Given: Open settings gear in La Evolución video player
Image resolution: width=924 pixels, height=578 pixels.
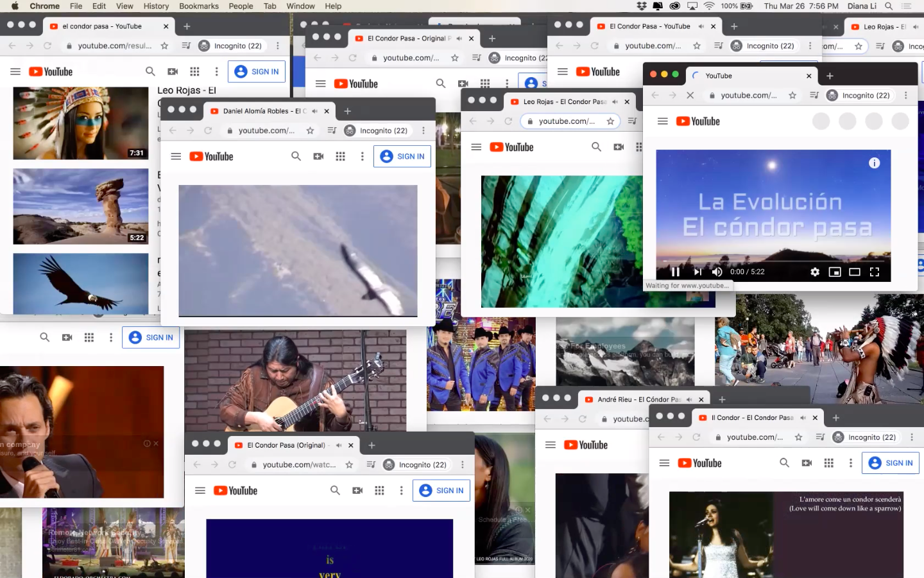Looking at the screenshot, I should click(815, 272).
